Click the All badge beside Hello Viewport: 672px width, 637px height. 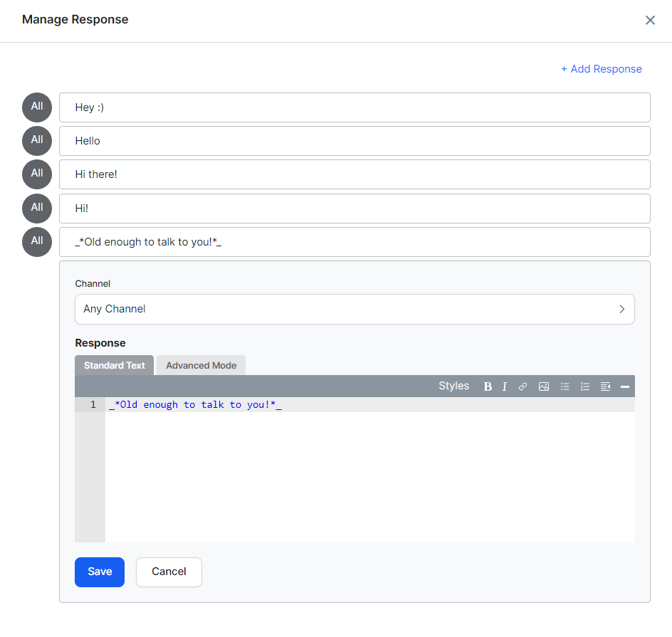pos(37,140)
